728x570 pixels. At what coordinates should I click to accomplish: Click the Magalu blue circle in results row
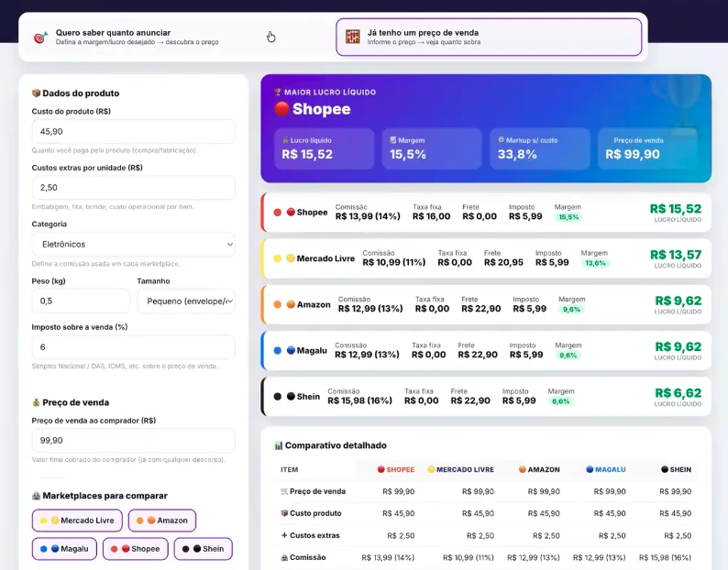tap(291, 350)
